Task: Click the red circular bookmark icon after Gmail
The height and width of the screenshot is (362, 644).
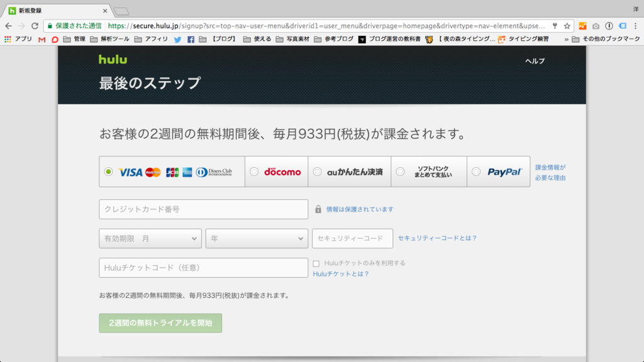Action: click(x=55, y=40)
